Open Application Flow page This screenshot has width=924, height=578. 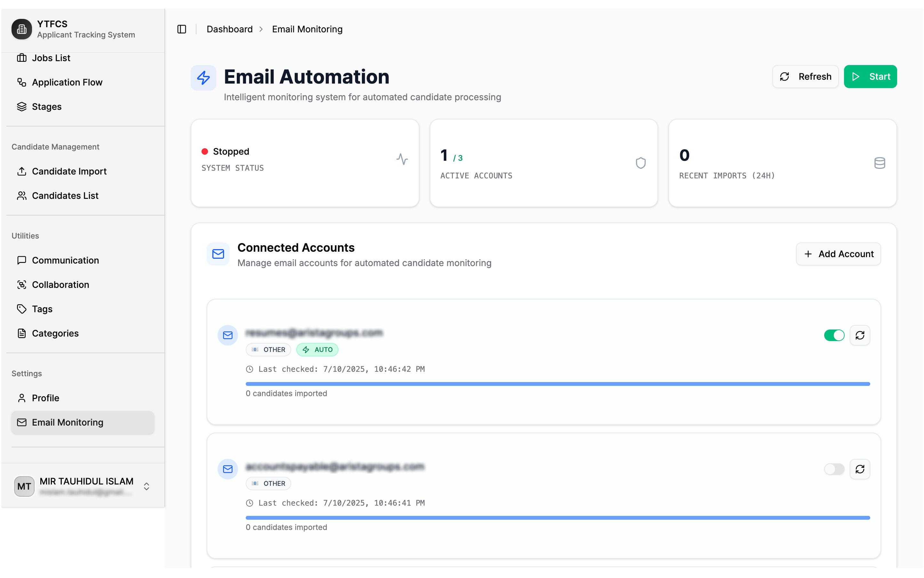83,82
